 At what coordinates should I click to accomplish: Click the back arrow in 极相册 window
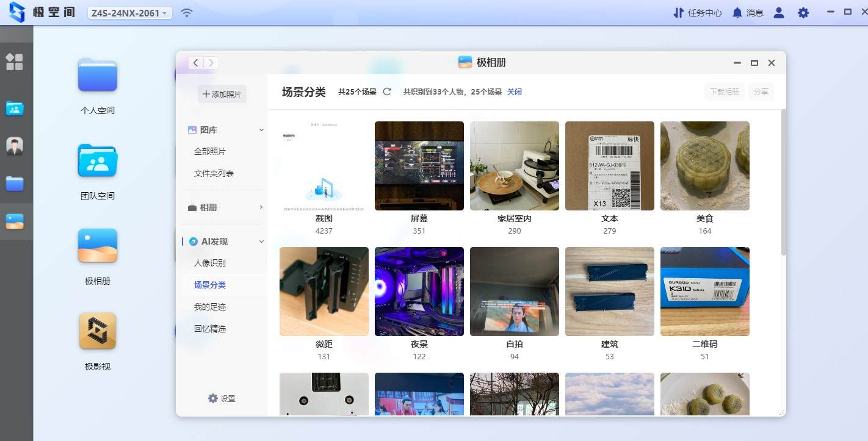point(195,62)
